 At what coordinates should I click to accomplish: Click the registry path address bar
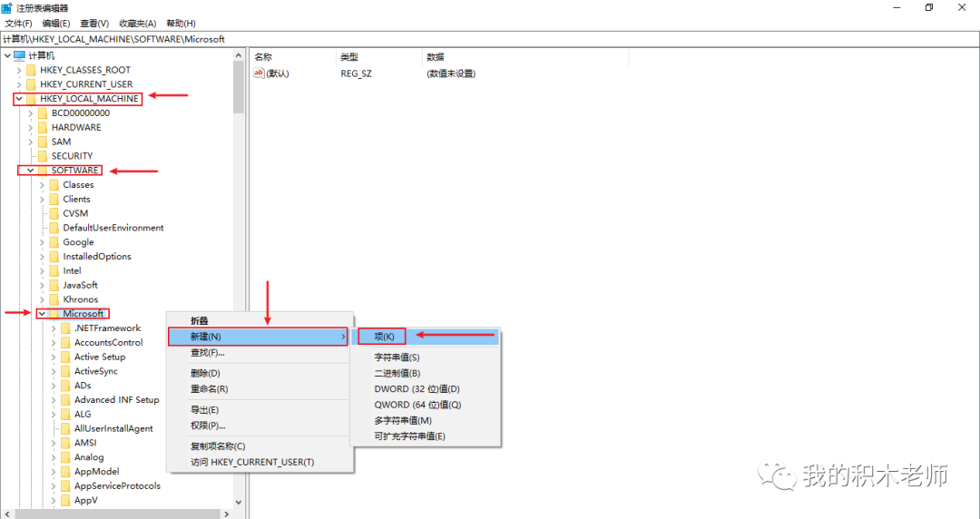490,39
